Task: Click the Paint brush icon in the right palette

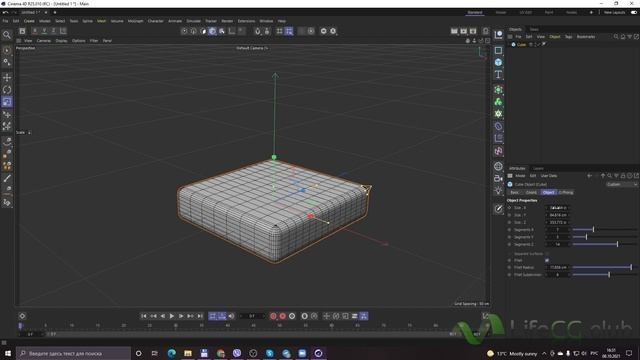Action: tap(498, 209)
